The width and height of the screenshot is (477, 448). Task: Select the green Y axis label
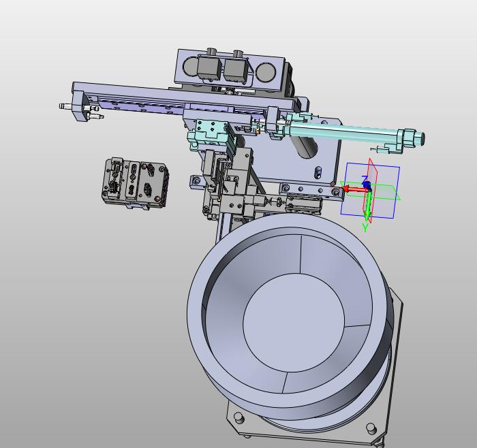[365, 227]
